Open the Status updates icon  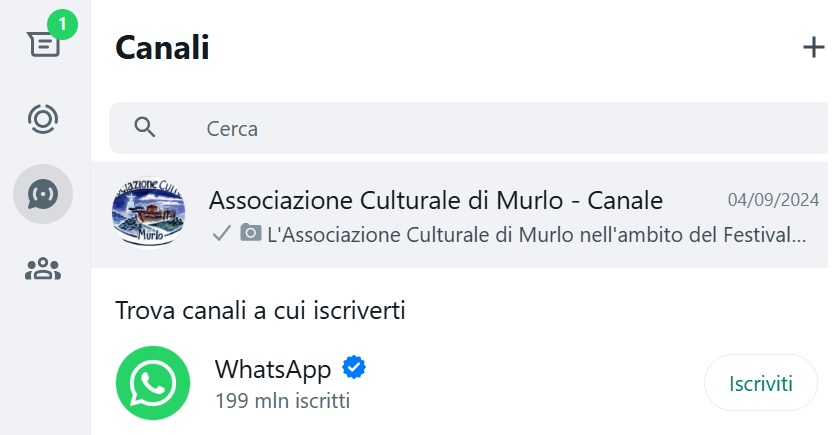coord(43,119)
